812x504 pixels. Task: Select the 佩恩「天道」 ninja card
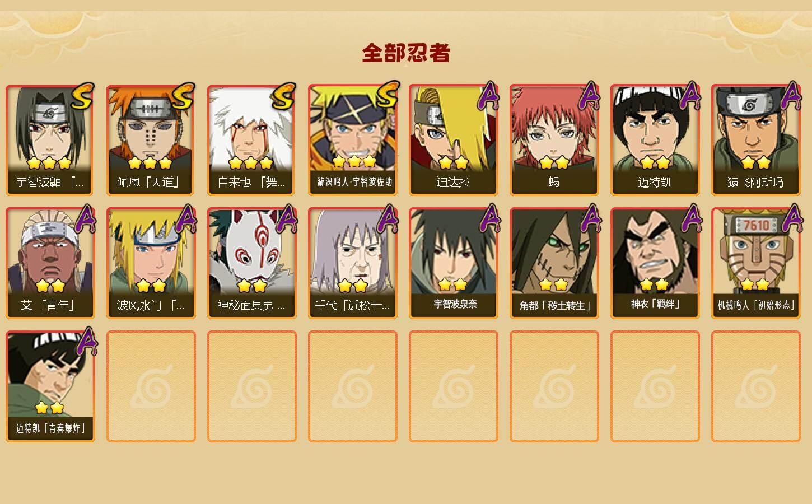[151, 140]
